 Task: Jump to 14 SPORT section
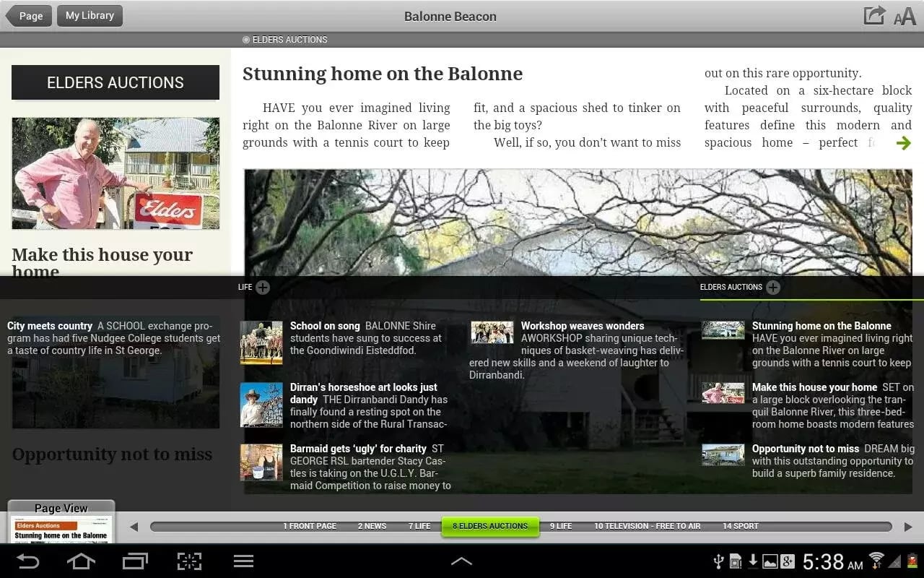click(741, 526)
